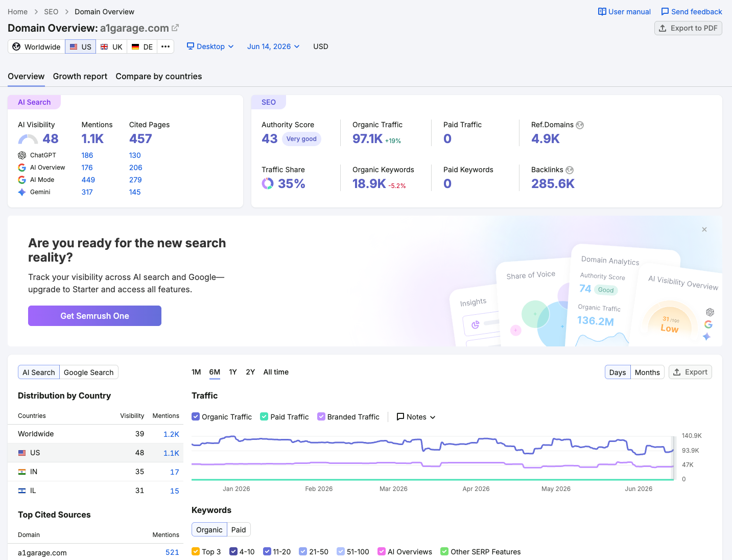Click the Gemini sparkle icon

[22, 192]
